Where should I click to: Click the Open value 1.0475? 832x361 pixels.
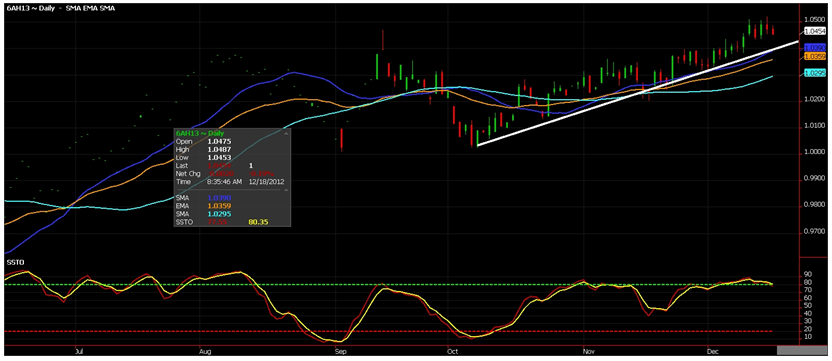pos(218,142)
